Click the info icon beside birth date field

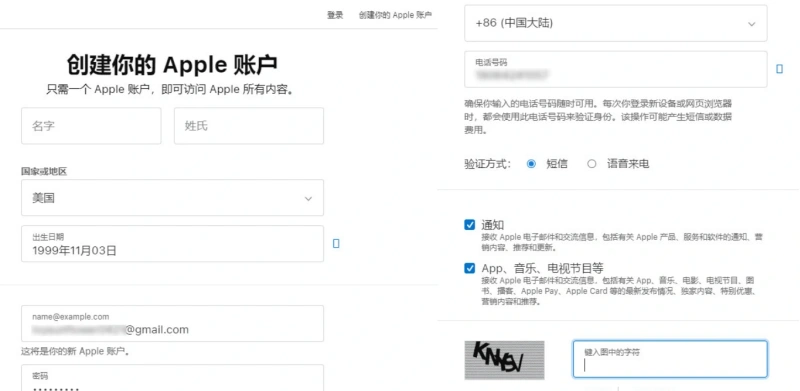click(336, 243)
